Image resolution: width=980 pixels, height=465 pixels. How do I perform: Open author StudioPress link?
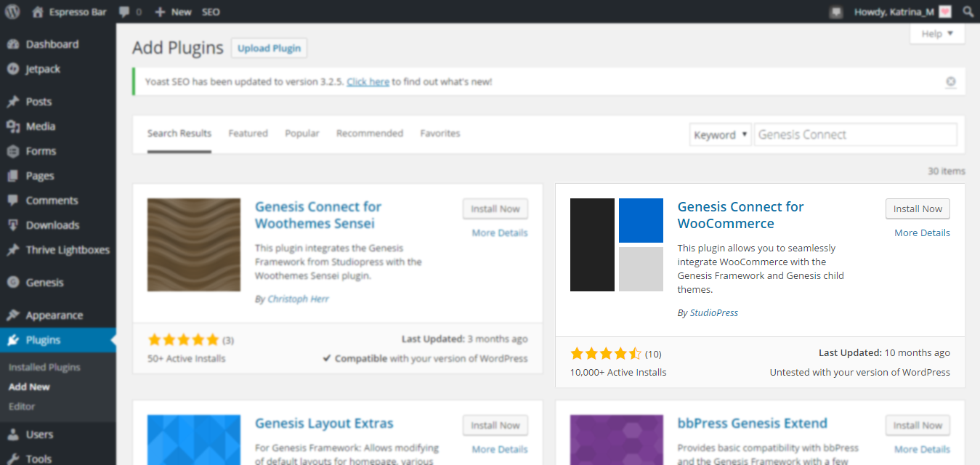(714, 313)
